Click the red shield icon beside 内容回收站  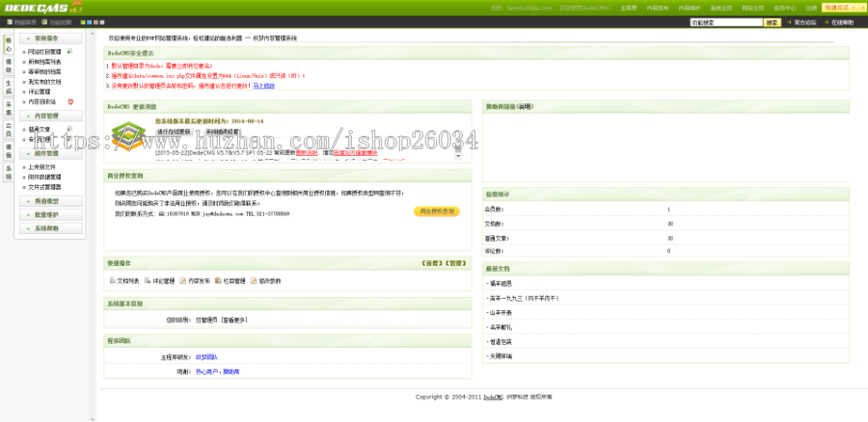[x=70, y=100]
